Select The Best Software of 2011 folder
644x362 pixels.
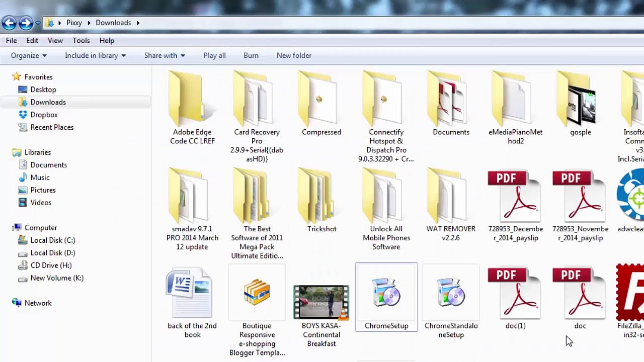click(x=257, y=214)
